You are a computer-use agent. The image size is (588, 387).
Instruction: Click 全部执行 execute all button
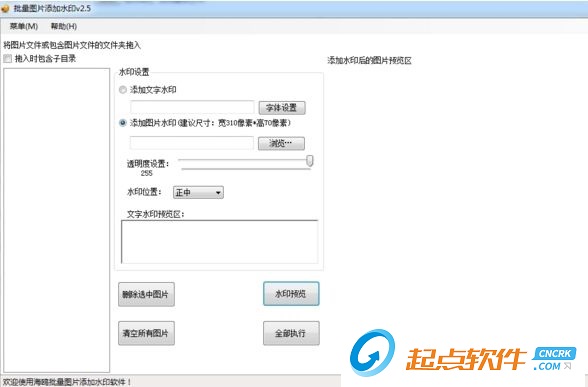[x=291, y=333]
